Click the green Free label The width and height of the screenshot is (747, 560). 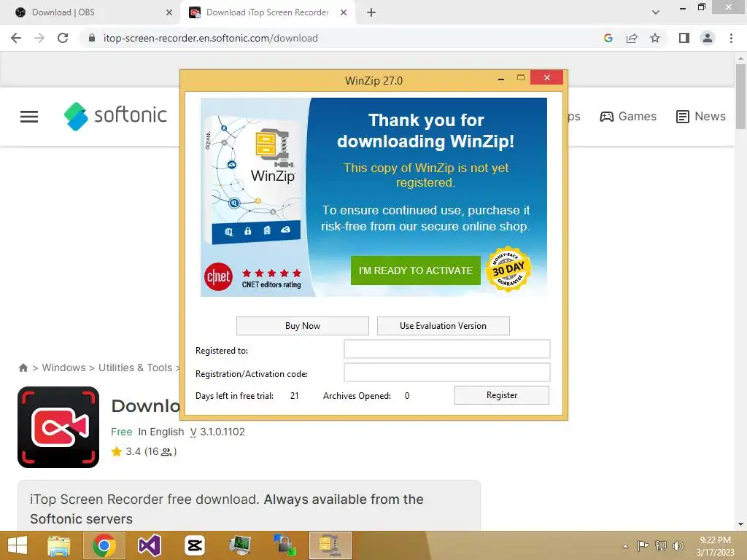pyautogui.click(x=122, y=432)
